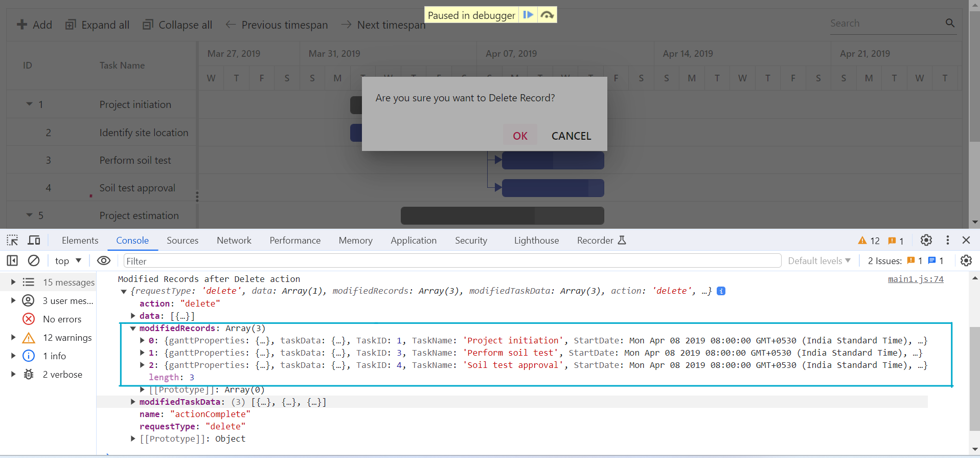Image resolution: width=980 pixels, height=458 pixels.
Task: Select the 3 user messages filter
Action: 57,301
